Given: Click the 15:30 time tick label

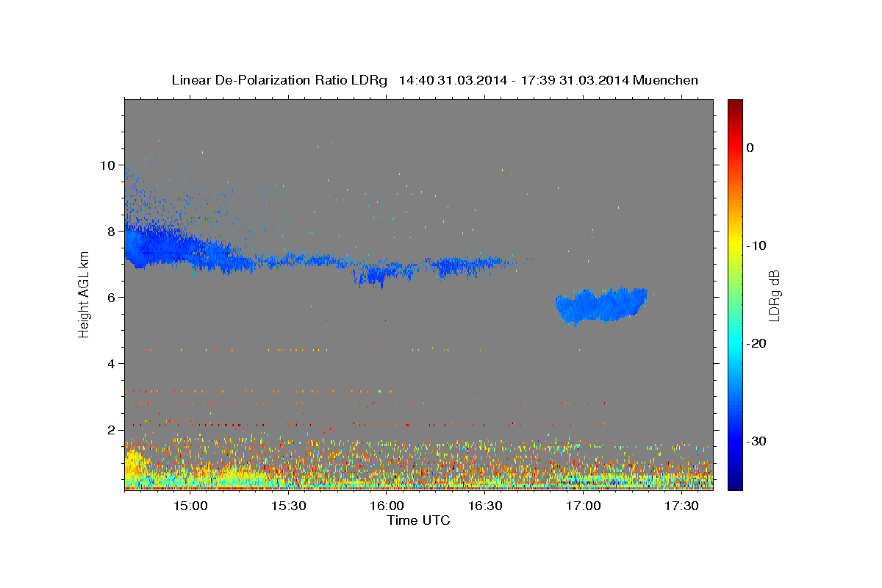Looking at the screenshot, I should pos(288,506).
